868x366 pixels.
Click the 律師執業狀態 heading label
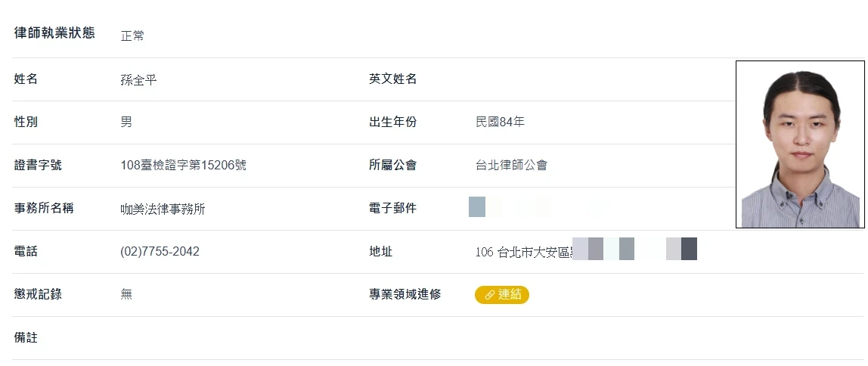pyautogui.click(x=54, y=33)
